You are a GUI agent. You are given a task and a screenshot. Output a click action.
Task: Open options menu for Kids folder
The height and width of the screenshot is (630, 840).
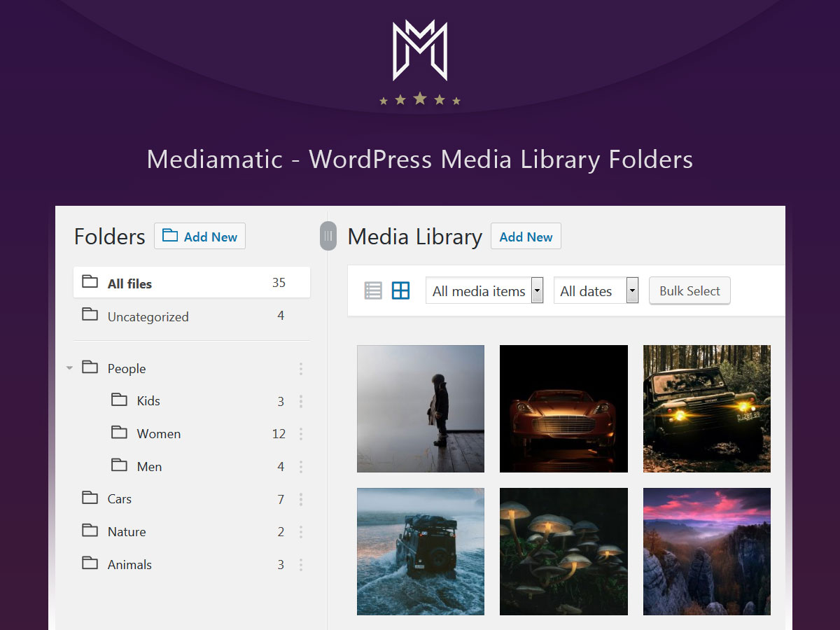(x=301, y=401)
